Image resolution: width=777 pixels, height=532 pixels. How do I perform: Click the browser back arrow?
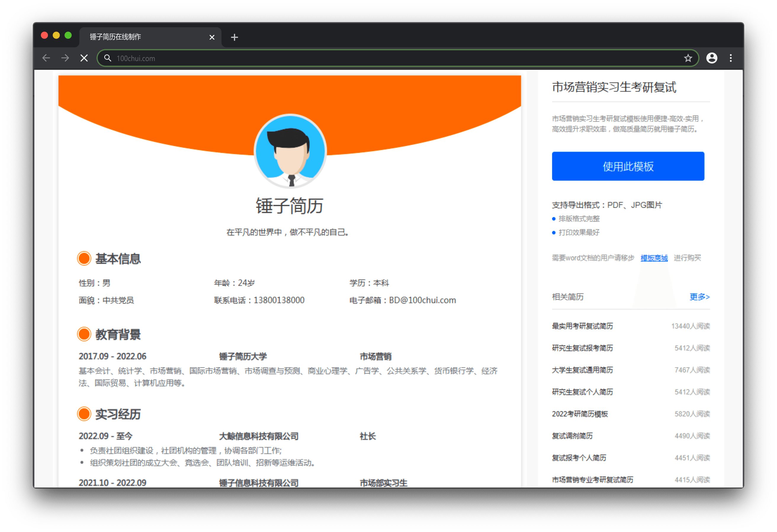(x=46, y=58)
